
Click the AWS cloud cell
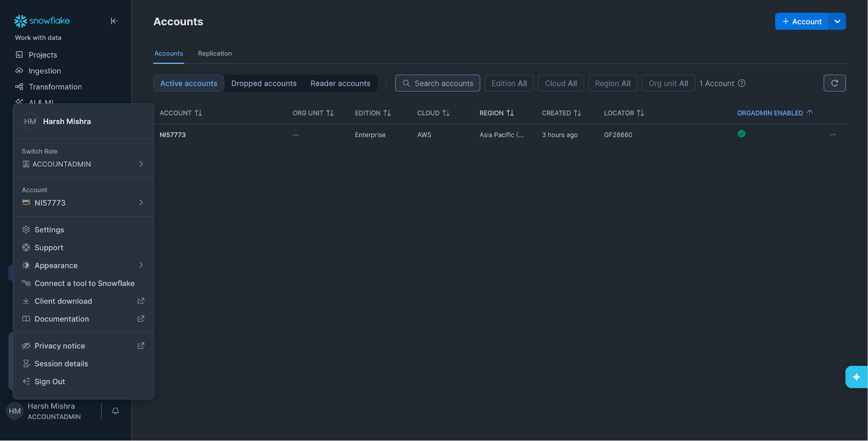[x=424, y=135]
